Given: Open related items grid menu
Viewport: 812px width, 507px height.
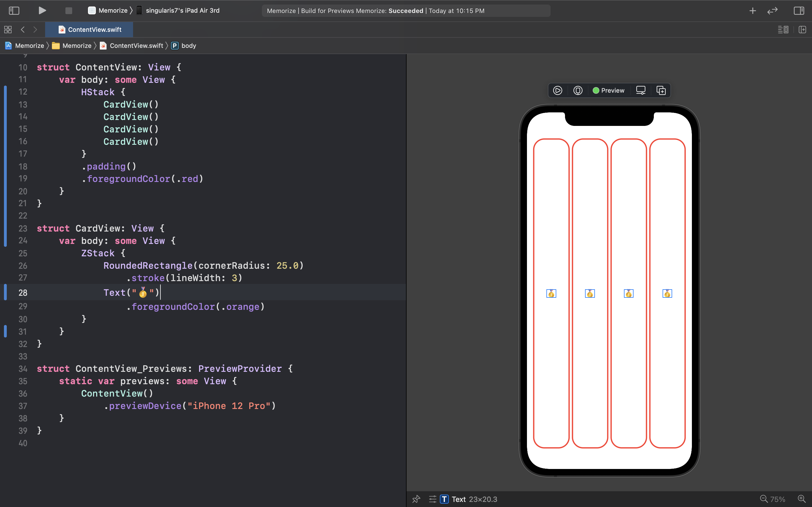Looking at the screenshot, I should (x=8, y=30).
